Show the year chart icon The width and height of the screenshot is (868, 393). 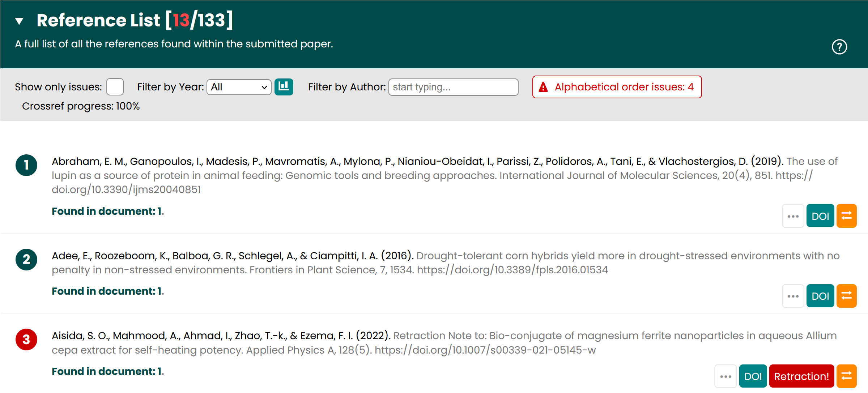pyautogui.click(x=284, y=87)
